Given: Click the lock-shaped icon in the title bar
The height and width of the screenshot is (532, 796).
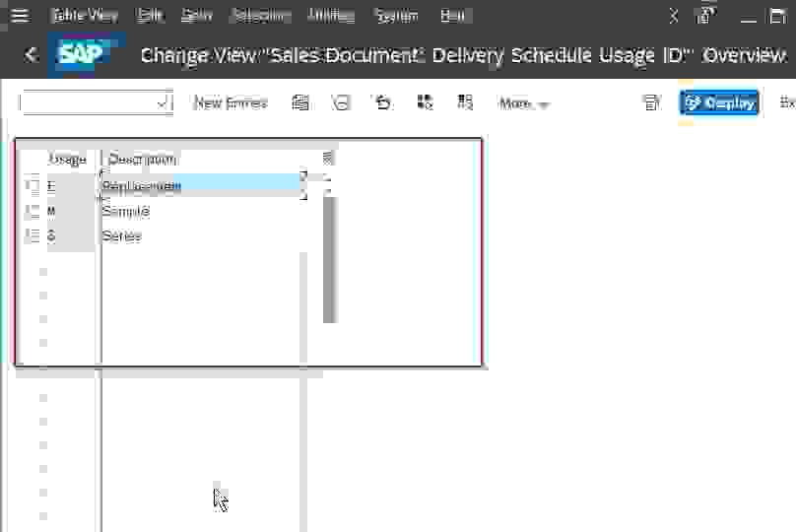Looking at the screenshot, I should (x=704, y=15).
